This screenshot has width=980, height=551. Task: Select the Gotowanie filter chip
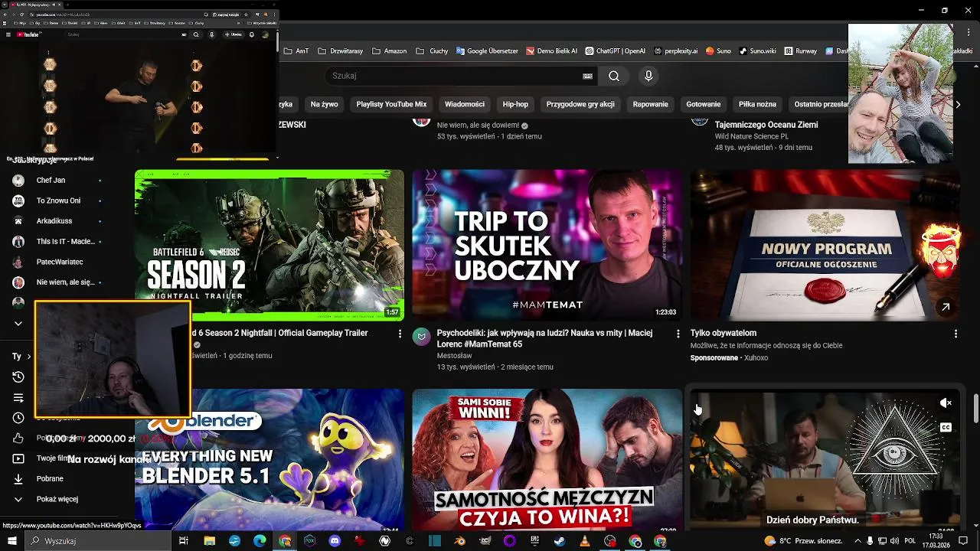click(x=704, y=104)
